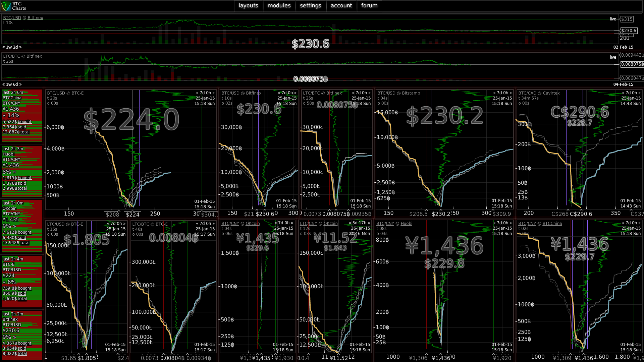Select the 0.009443฿ axis price tag
Viewport: 644px width, 362px height.
pyautogui.click(x=632, y=55)
